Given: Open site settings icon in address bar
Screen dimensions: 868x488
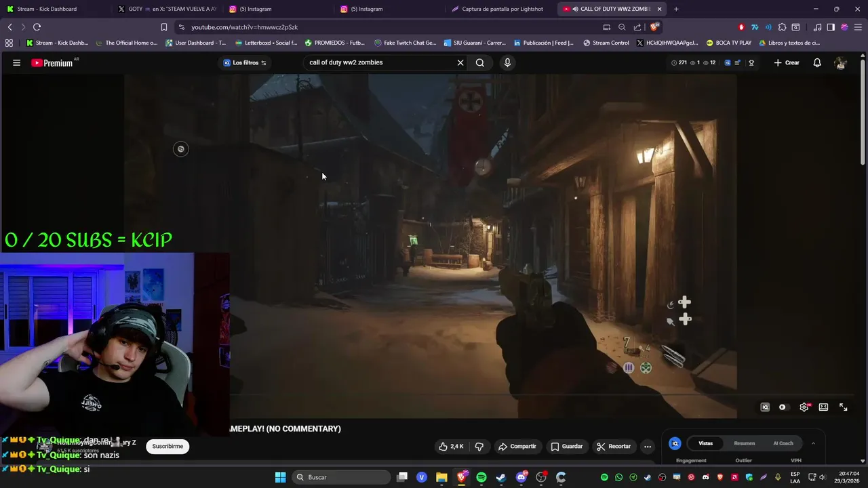Looking at the screenshot, I should (x=181, y=27).
